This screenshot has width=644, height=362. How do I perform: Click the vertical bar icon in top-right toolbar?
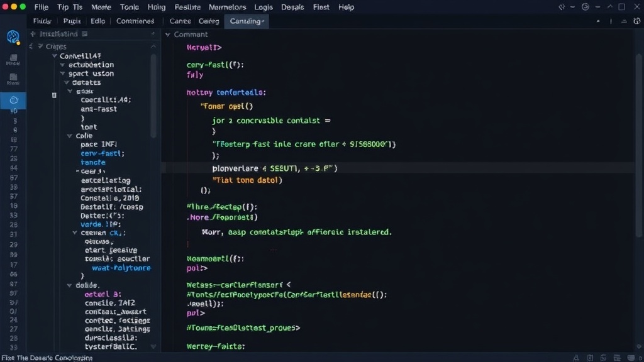pos(611,21)
